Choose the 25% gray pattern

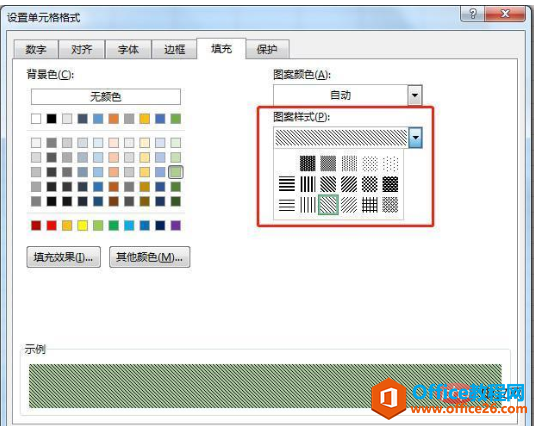click(x=349, y=163)
